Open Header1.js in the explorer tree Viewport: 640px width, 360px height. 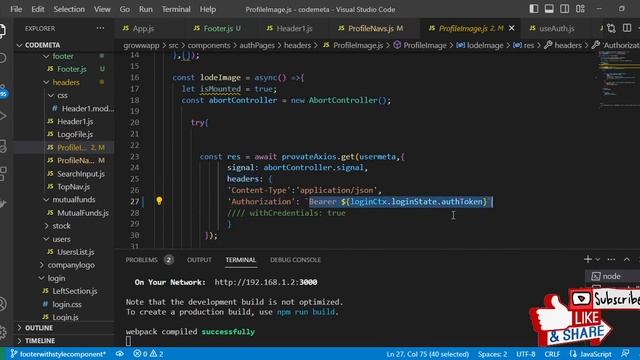[x=75, y=121]
